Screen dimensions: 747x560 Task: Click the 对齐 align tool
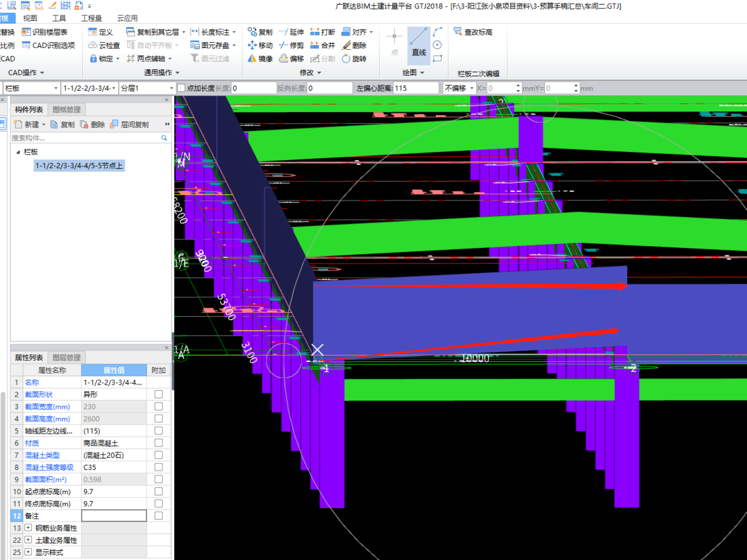pos(357,32)
